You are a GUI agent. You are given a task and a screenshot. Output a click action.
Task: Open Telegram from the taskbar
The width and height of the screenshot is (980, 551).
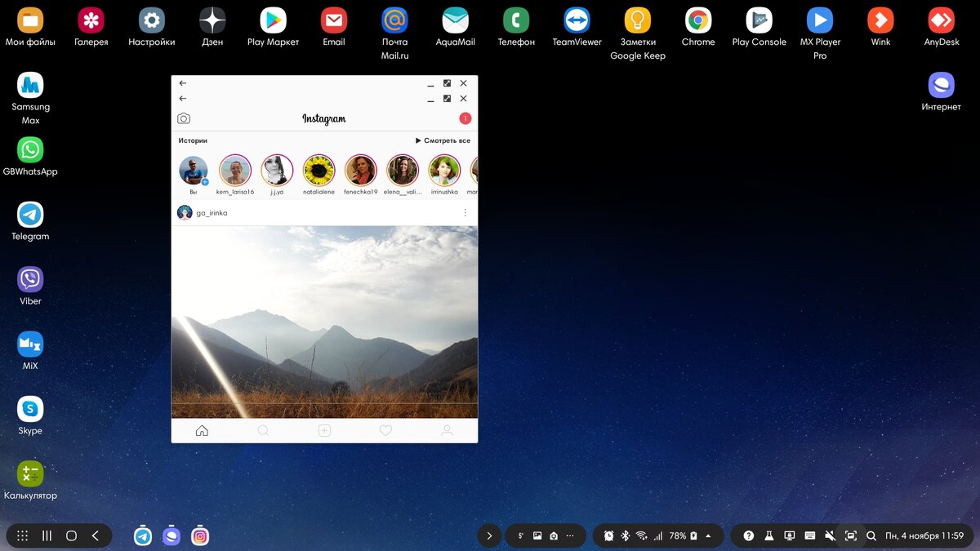point(143,535)
